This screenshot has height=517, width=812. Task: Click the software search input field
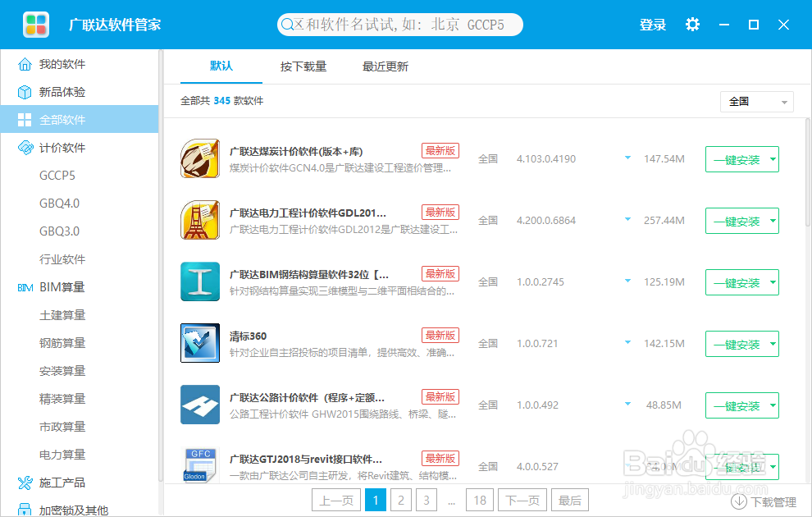pos(399,25)
